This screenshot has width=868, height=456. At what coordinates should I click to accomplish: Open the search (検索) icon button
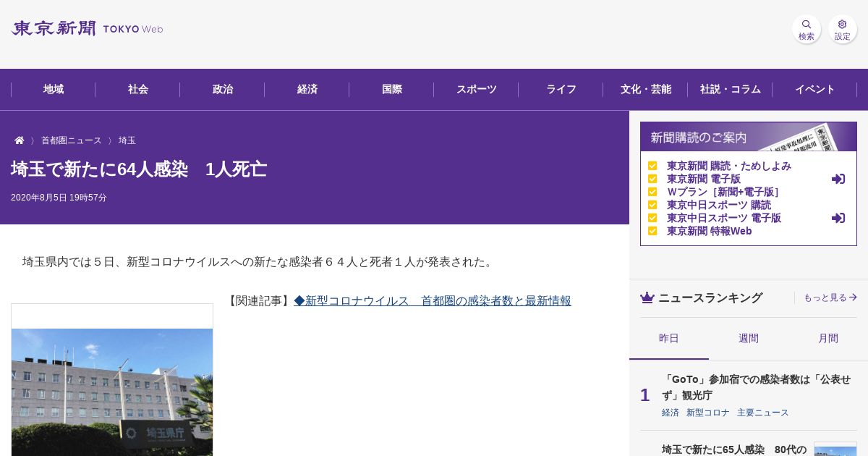pyautogui.click(x=806, y=29)
